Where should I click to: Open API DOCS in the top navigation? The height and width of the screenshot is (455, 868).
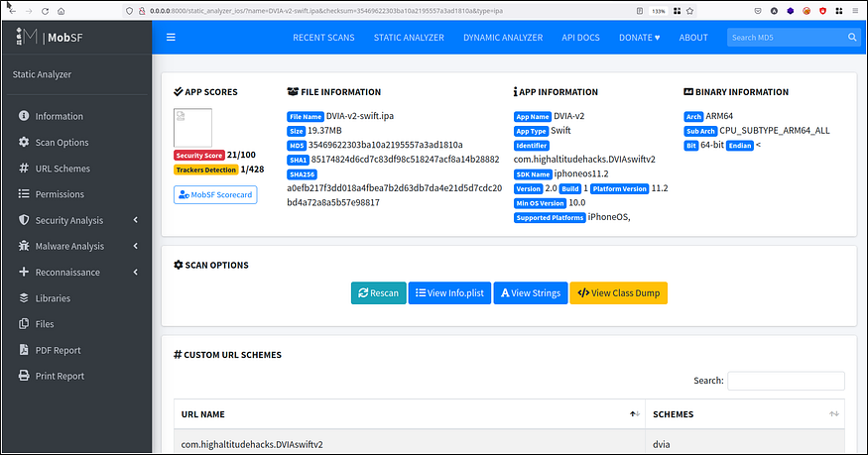click(580, 38)
